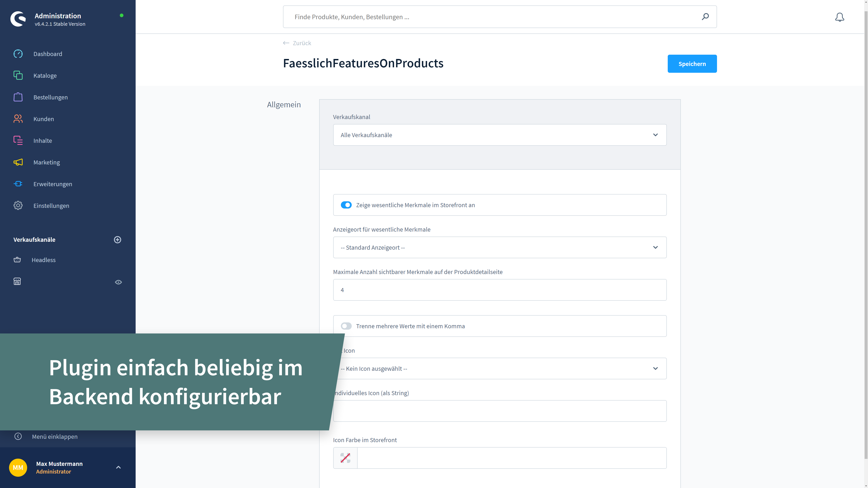The height and width of the screenshot is (488, 868).
Task: Click the Speichern button
Action: (692, 64)
